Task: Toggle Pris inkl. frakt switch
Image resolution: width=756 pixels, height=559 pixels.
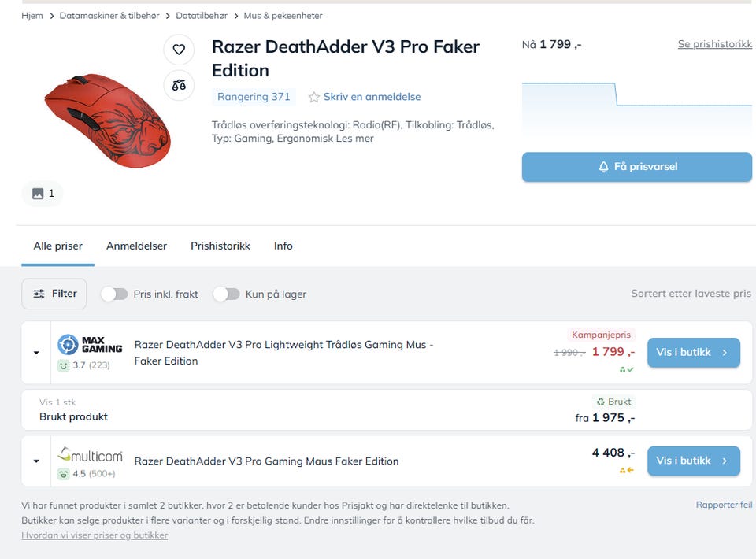Action: coord(114,294)
